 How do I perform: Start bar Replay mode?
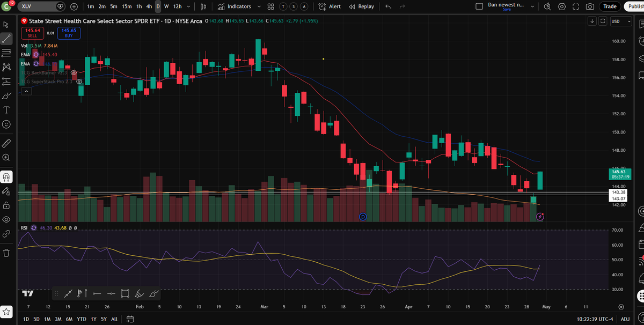(361, 6)
